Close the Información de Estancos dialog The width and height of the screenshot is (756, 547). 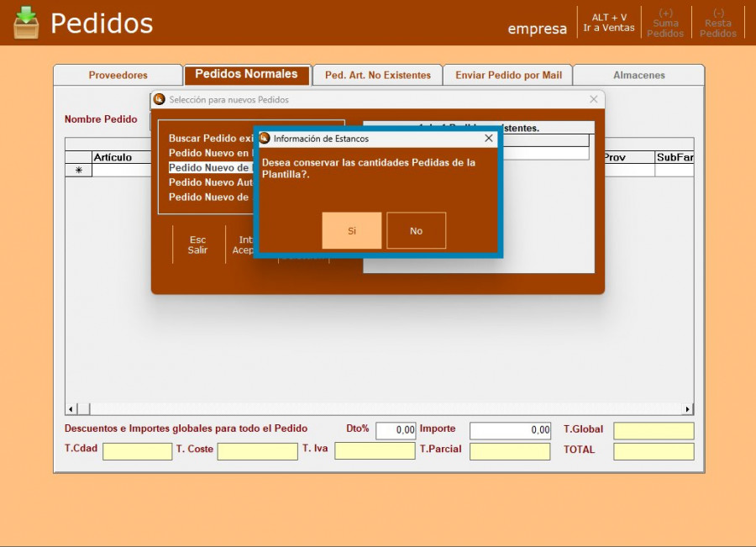pyautogui.click(x=489, y=138)
